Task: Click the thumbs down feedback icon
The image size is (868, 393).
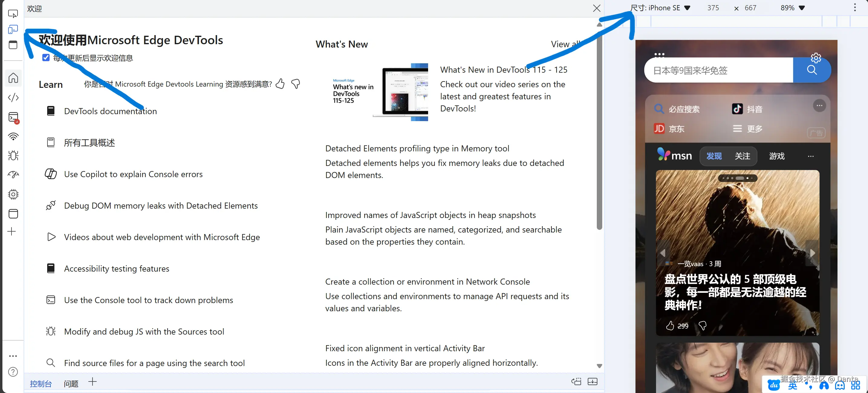Action: (x=295, y=84)
